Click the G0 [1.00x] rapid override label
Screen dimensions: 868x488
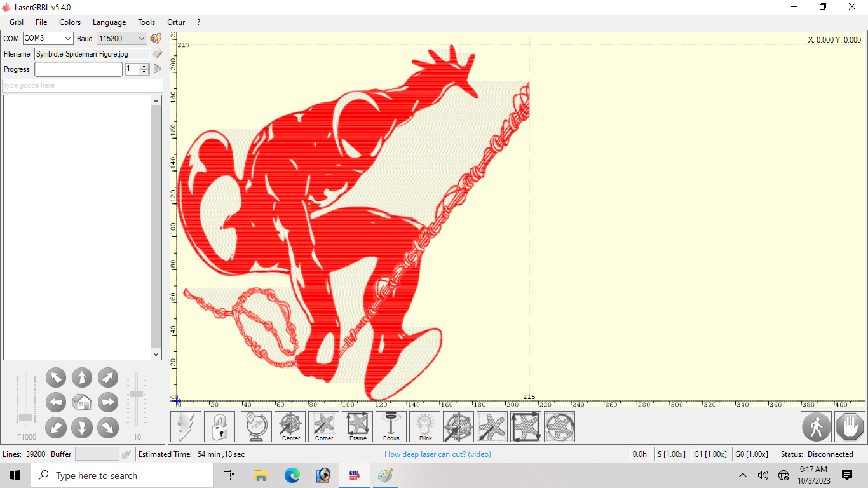(751, 454)
